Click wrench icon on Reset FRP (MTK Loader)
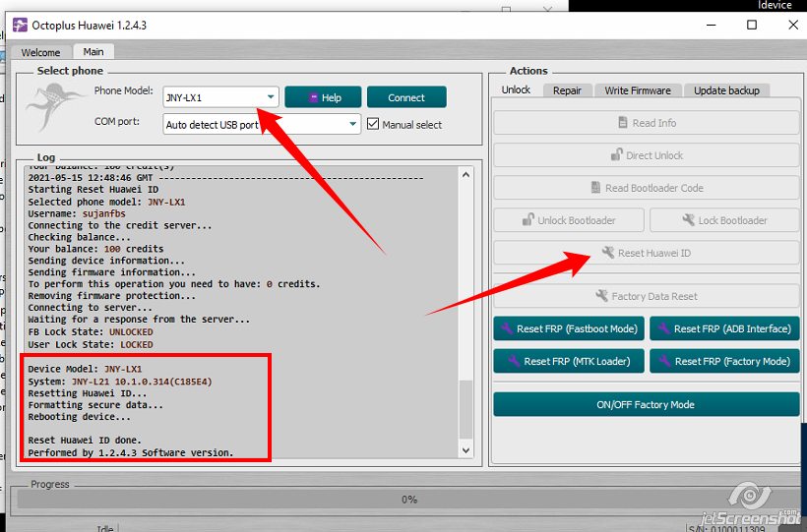The width and height of the screenshot is (807, 532). point(514,361)
